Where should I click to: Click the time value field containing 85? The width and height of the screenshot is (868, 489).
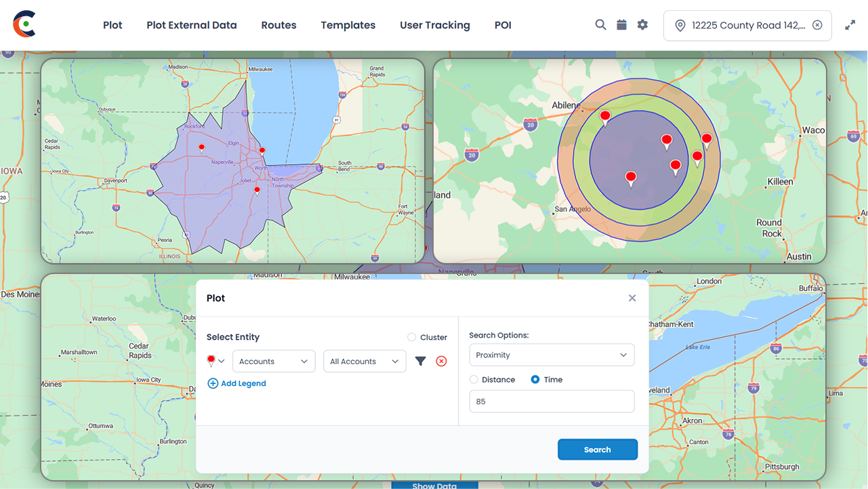pos(552,402)
